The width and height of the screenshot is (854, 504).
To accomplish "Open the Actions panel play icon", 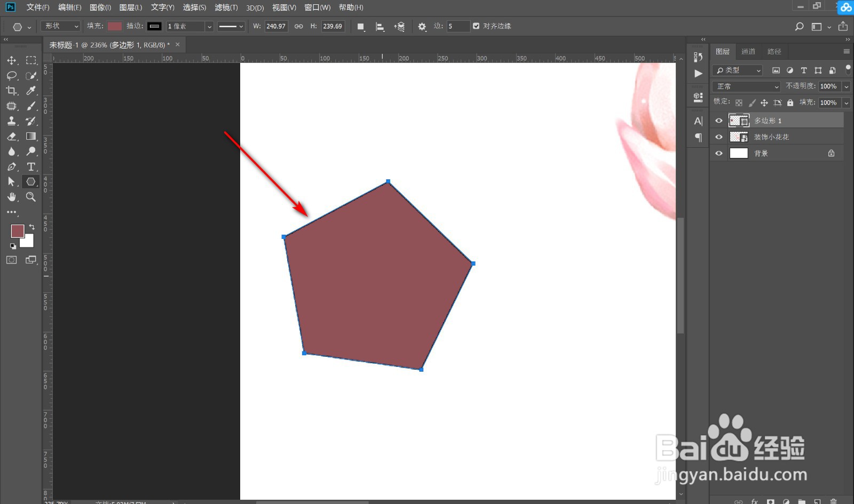I will pyautogui.click(x=698, y=74).
